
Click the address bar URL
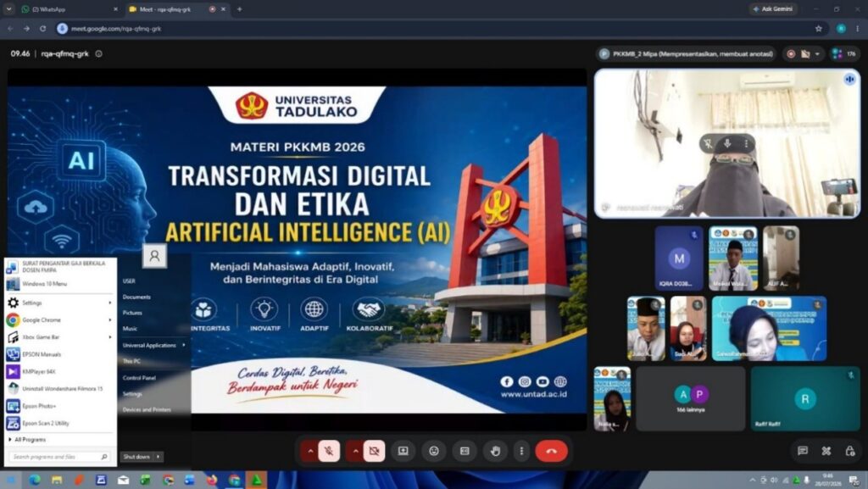point(116,28)
